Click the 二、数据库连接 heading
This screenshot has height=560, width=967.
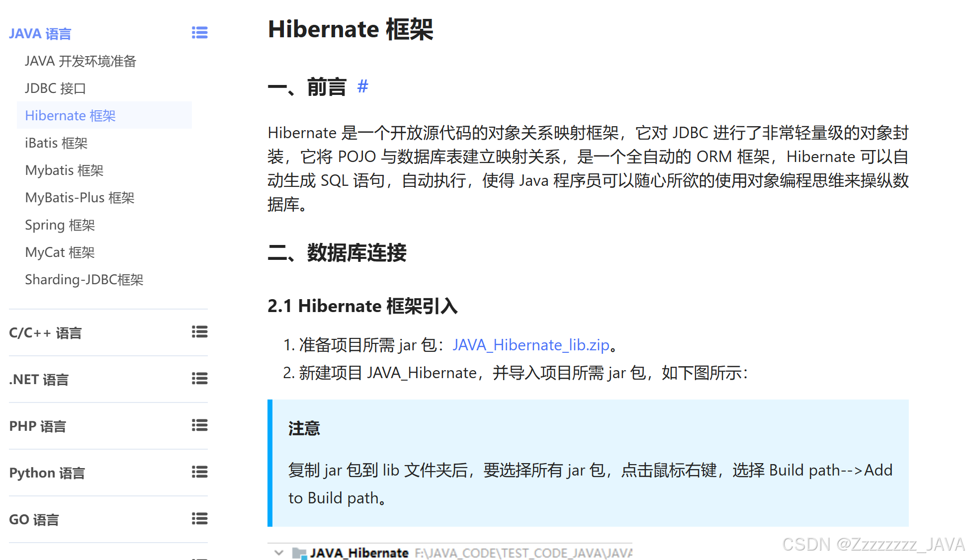coord(337,252)
